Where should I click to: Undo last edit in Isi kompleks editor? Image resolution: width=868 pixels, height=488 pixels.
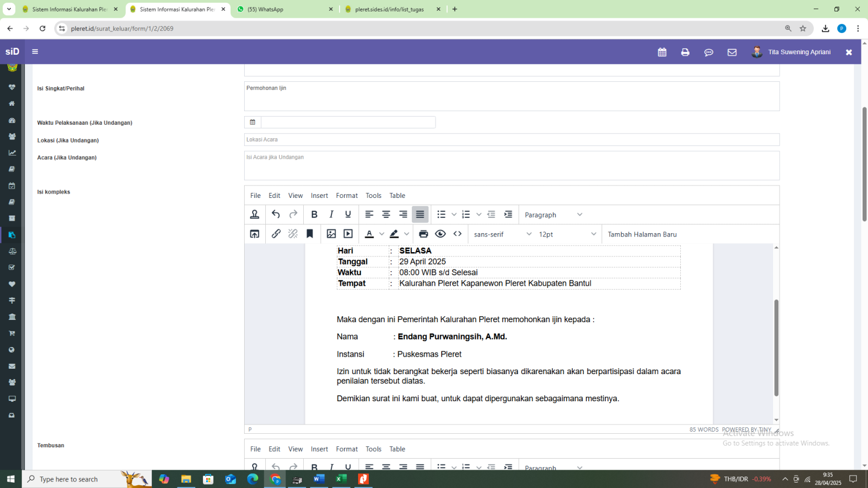(276, 215)
